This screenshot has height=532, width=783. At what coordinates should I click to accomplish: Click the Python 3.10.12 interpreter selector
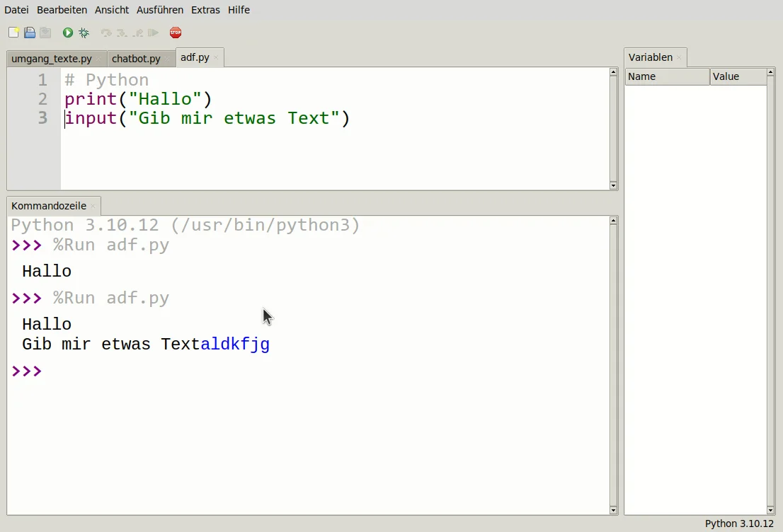click(x=739, y=524)
